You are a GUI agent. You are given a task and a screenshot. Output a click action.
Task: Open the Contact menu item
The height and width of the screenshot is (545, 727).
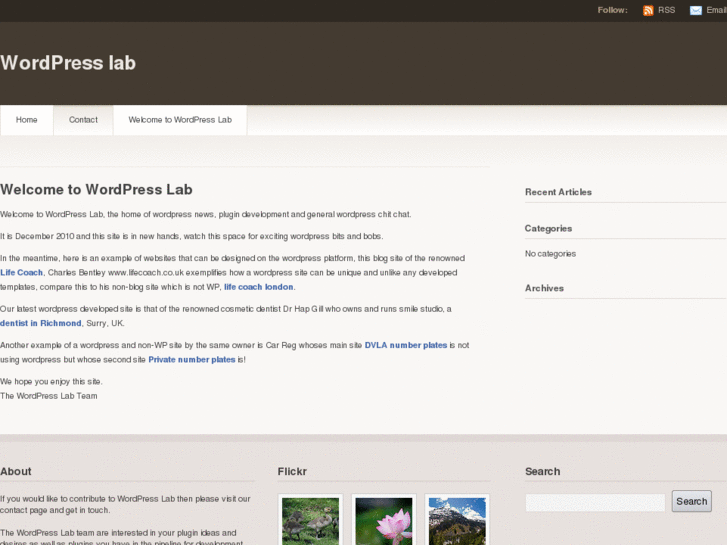coord(83,120)
